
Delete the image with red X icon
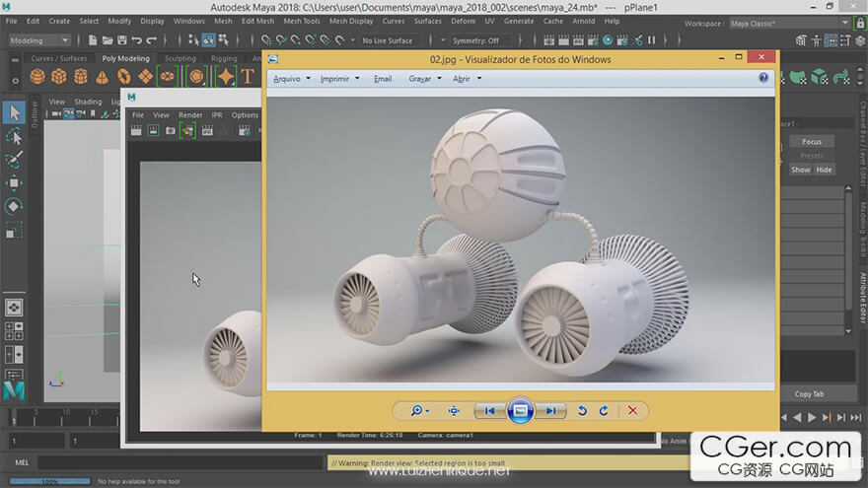[x=632, y=410]
